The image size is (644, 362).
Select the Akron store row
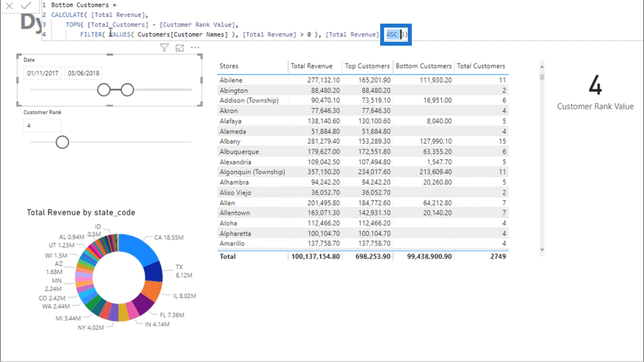pos(363,111)
